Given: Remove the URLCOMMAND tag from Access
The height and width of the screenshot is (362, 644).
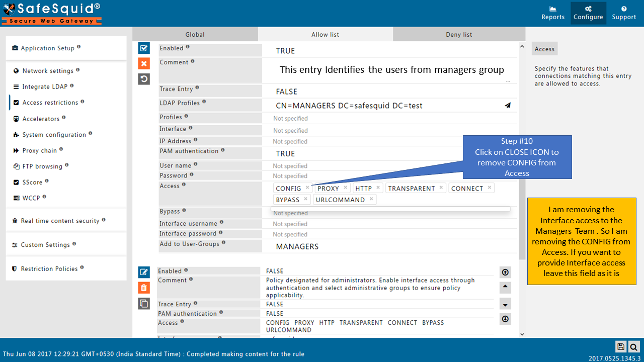Looking at the screenshot, I should [x=371, y=199].
